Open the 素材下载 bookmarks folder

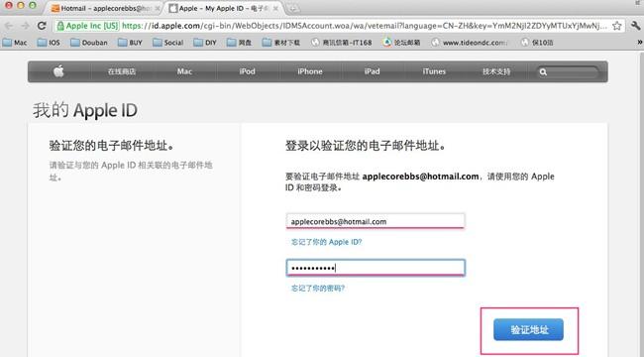point(281,43)
